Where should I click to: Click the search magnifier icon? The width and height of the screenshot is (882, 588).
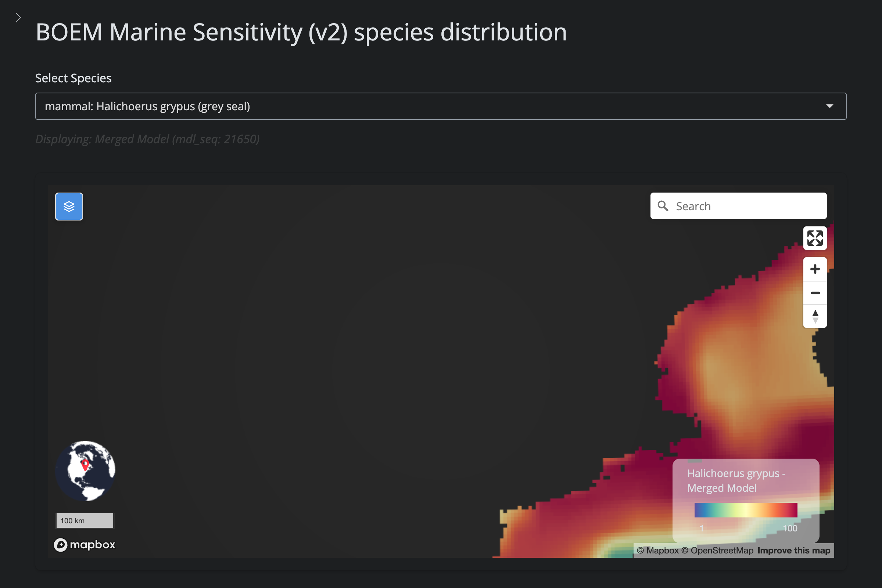663,206
